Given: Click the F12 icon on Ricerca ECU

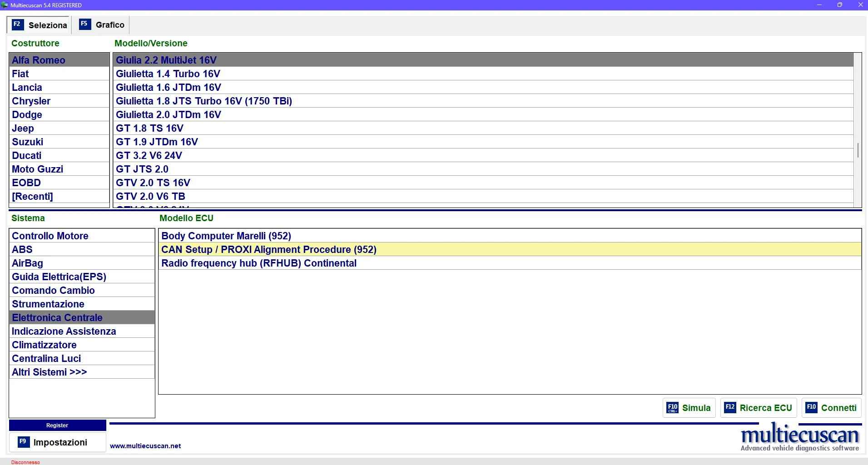Looking at the screenshot, I should (730, 408).
